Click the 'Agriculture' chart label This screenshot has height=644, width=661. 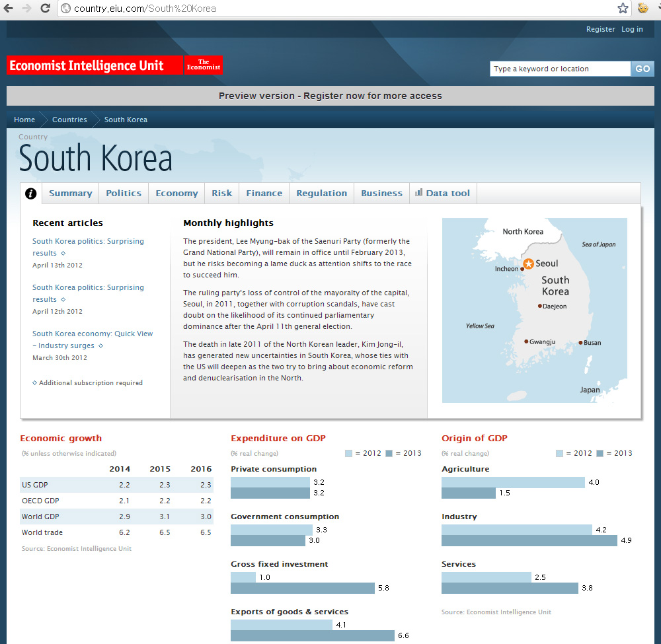coord(465,469)
